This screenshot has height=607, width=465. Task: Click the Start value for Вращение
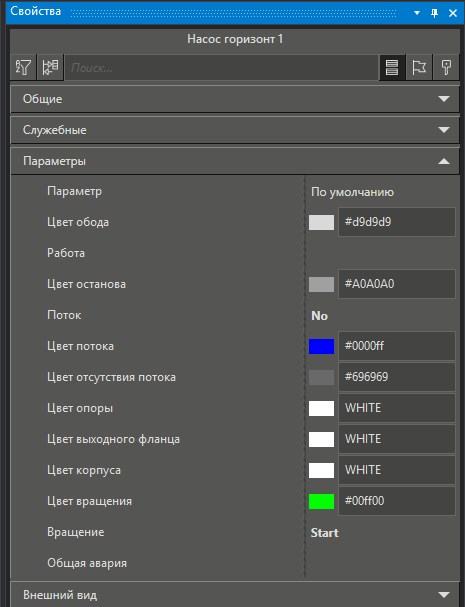(x=324, y=533)
